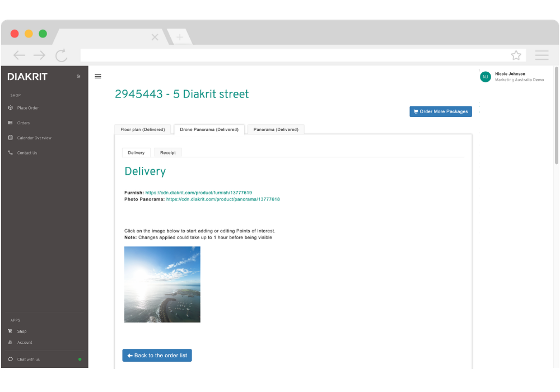Click the green chat status dot

(80, 359)
